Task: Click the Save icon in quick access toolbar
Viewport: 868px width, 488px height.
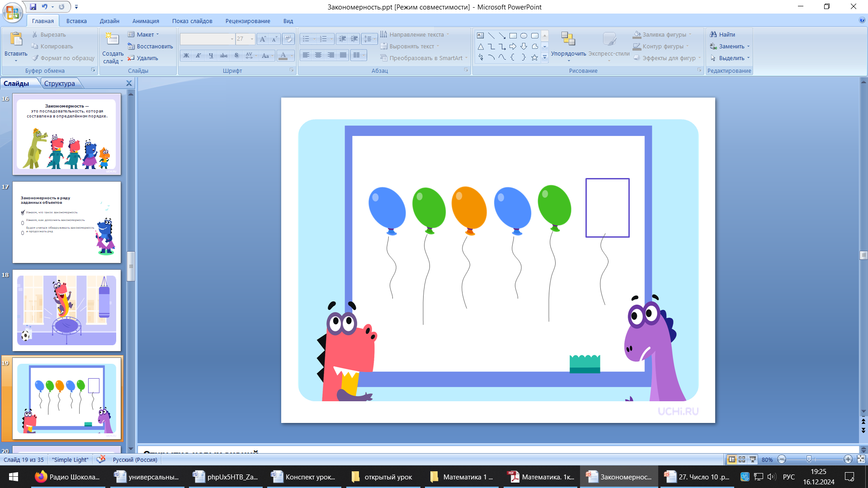Action: point(33,7)
